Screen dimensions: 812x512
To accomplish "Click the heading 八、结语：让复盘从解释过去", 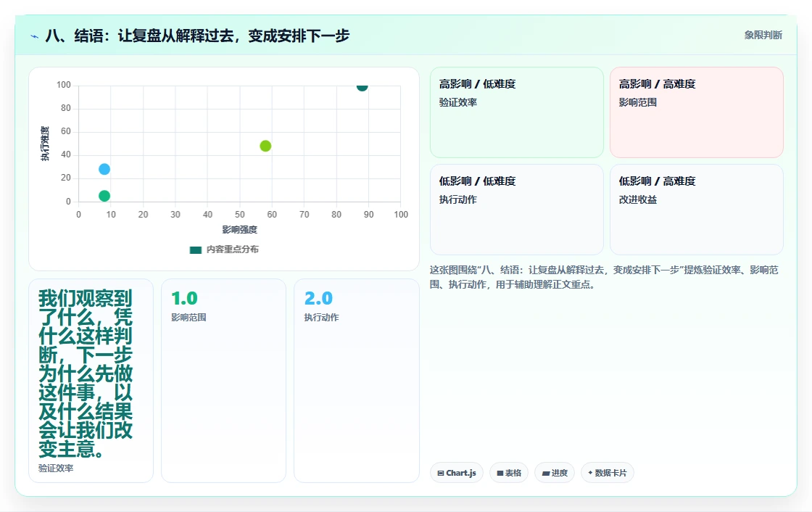I will pyautogui.click(x=197, y=36).
